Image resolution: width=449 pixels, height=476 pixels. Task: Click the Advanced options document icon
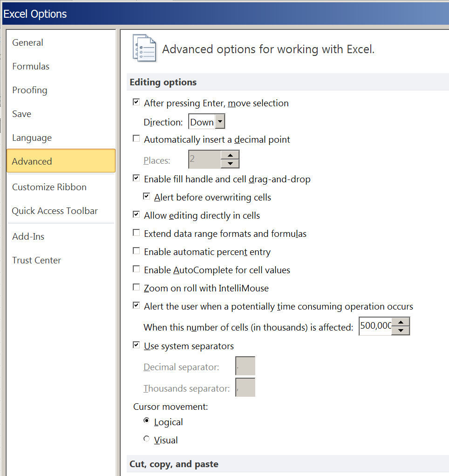(144, 48)
